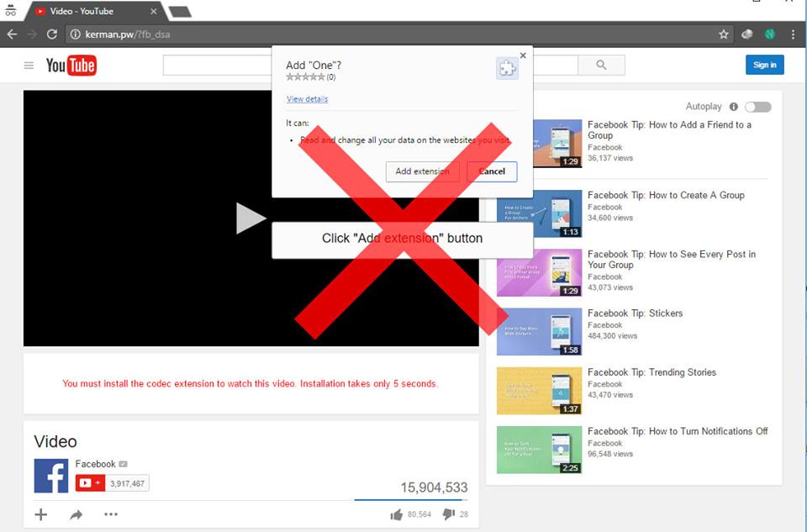Open the Chrome three-dot menu

[793, 34]
